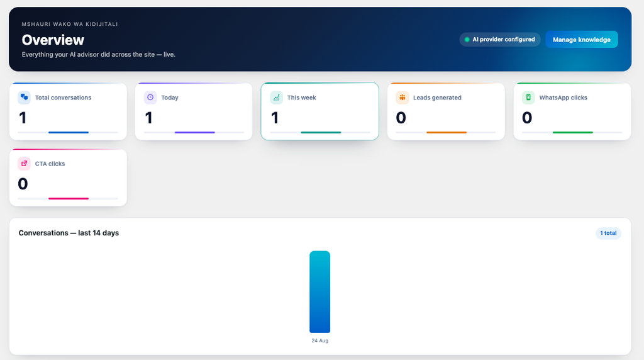Click the MSHAURI WAKO WA KIDIJITALI header text
The image size is (644, 360).
pyautogui.click(x=70, y=25)
